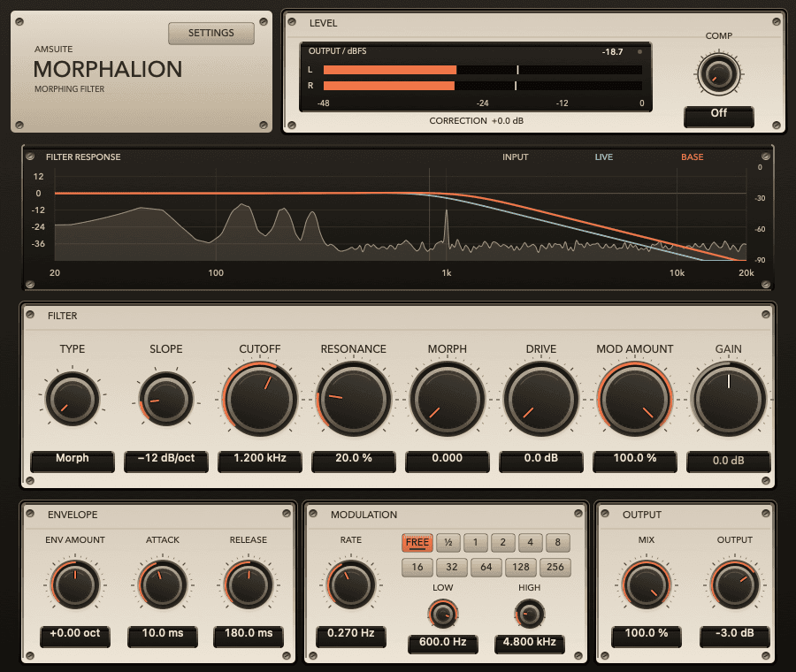The image size is (796, 672).
Task: Click the env amount value +0.00 oct
Action: 75,636
